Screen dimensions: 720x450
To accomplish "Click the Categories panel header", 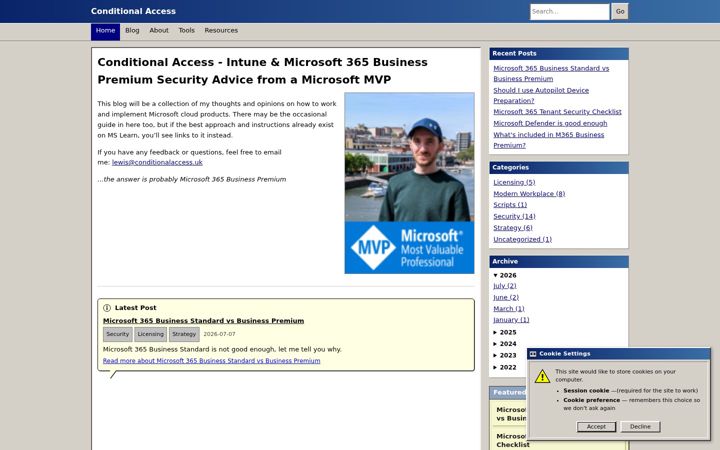I will click(559, 168).
